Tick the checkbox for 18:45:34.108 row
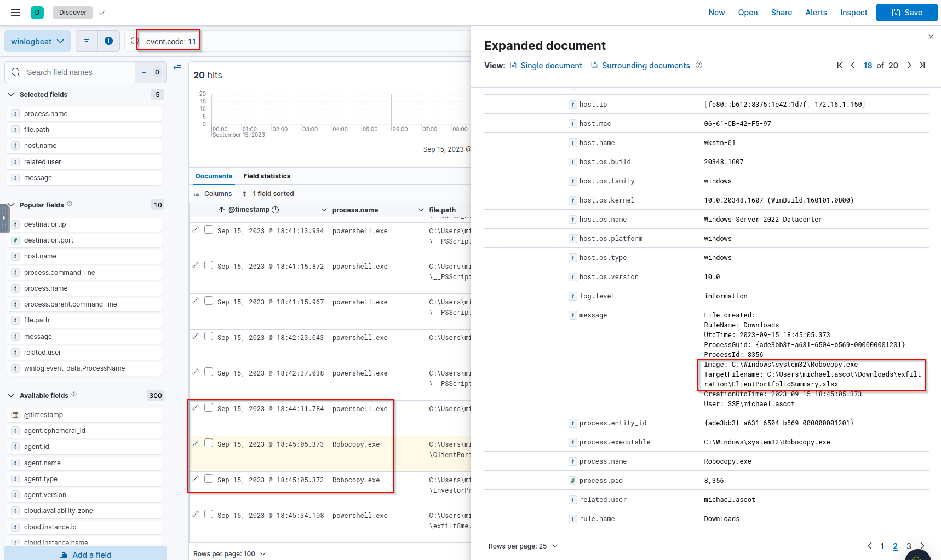The image size is (941, 560). 209,515
